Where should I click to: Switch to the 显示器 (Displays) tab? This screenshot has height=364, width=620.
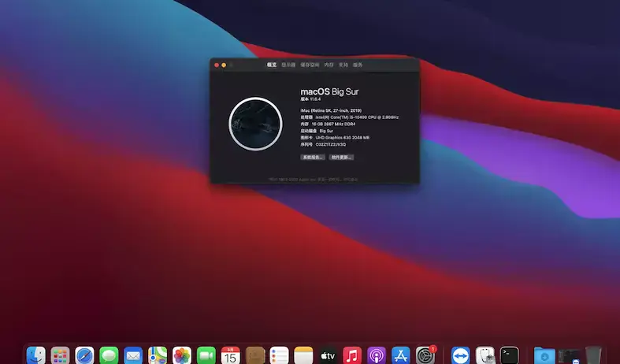pyautogui.click(x=288, y=65)
